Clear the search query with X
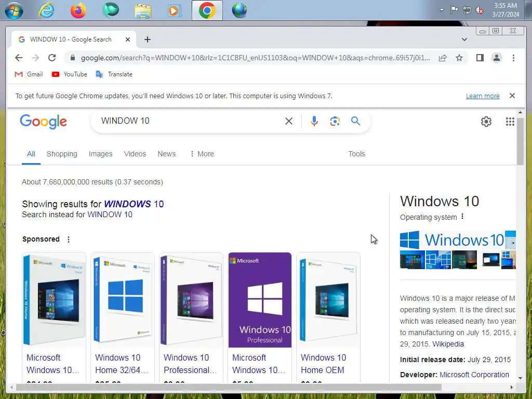 (x=289, y=121)
